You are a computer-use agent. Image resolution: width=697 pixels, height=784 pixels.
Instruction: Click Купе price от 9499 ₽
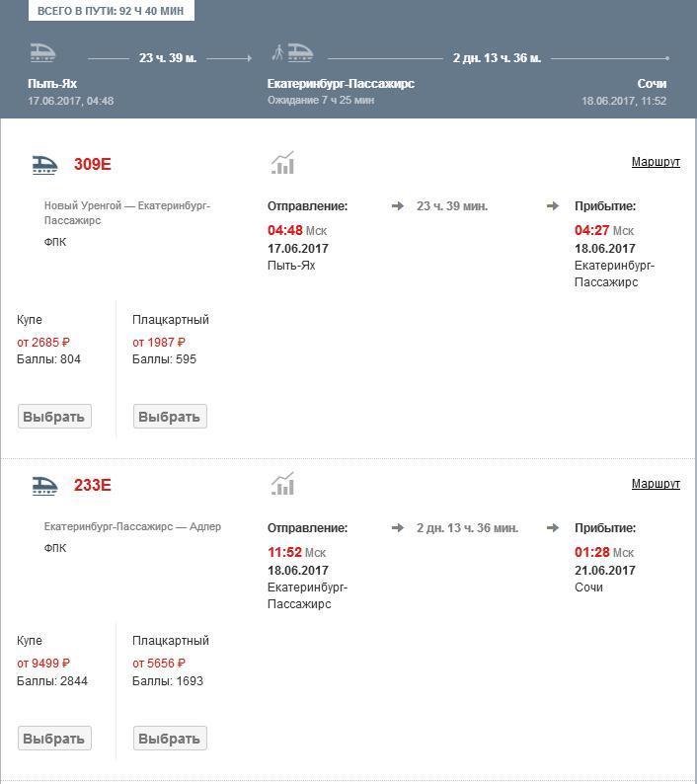(x=43, y=664)
